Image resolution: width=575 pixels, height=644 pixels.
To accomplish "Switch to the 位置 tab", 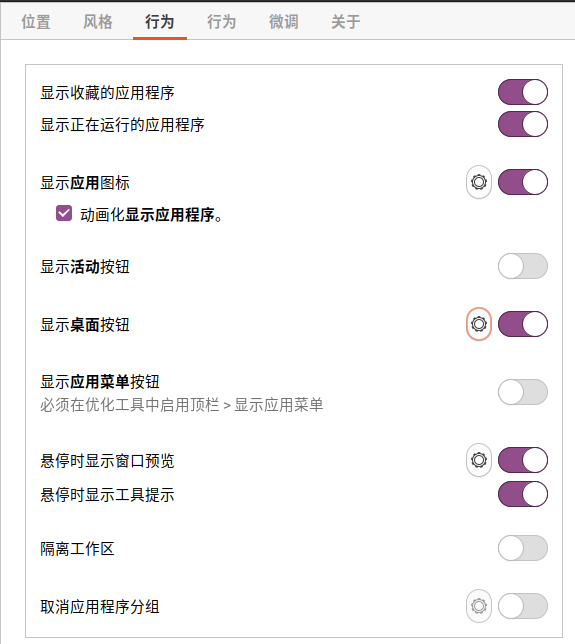I will pos(36,22).
